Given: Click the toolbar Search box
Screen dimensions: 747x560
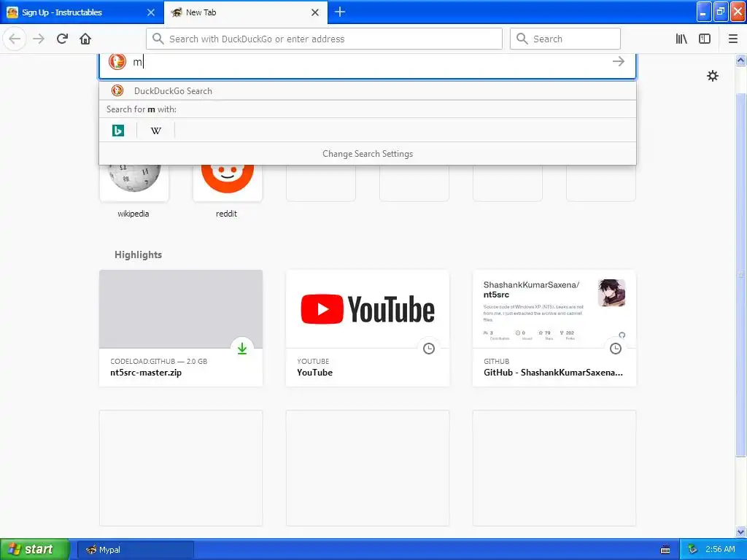Looking at the screenshot, I should pyautogui.click(x=565, y=39).
